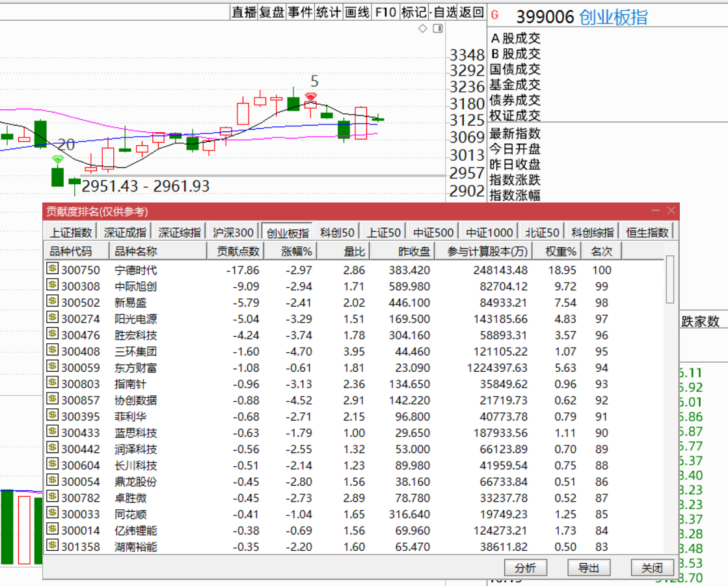The height and width of the screenshot is (586, 728).
Task: Switch to the 深证综指 tab
Action: click(x=180, y=232)
